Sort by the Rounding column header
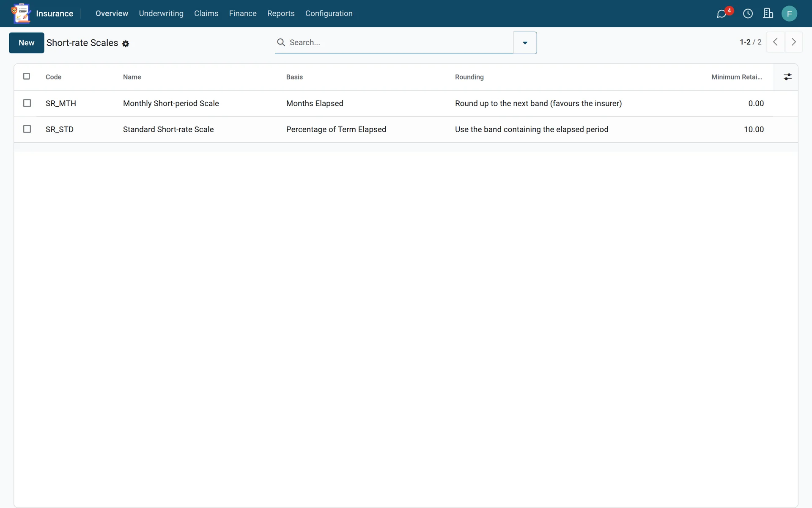Screen dimensions: 812x508 tap(469, 77)
